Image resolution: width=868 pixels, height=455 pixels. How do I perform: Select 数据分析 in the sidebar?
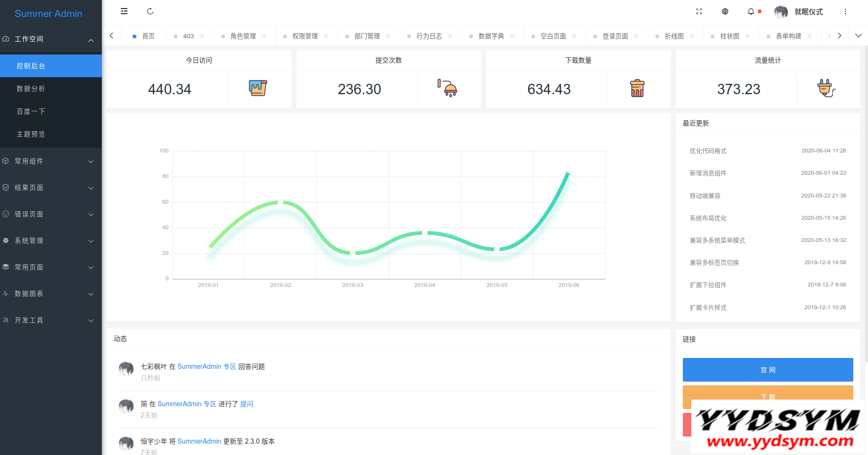click(x=31, y=89)
